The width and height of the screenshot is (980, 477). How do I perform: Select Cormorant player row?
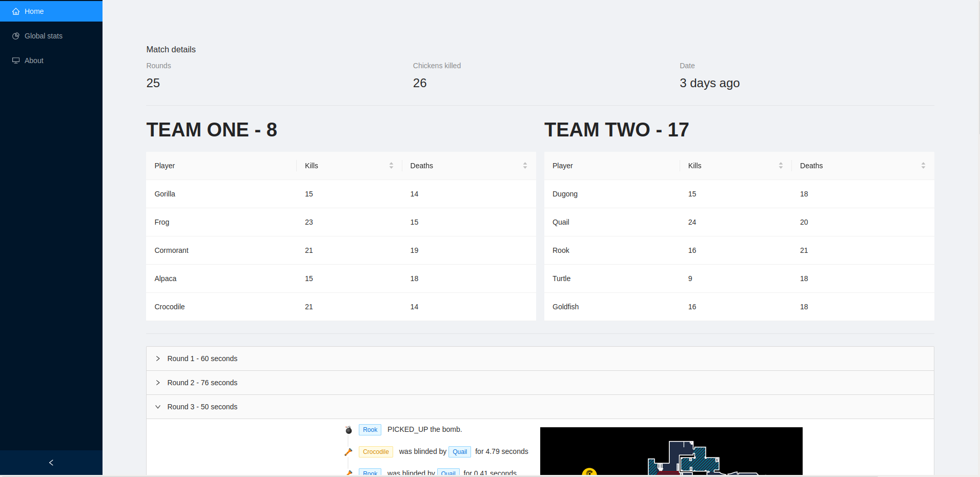point(341,250)
